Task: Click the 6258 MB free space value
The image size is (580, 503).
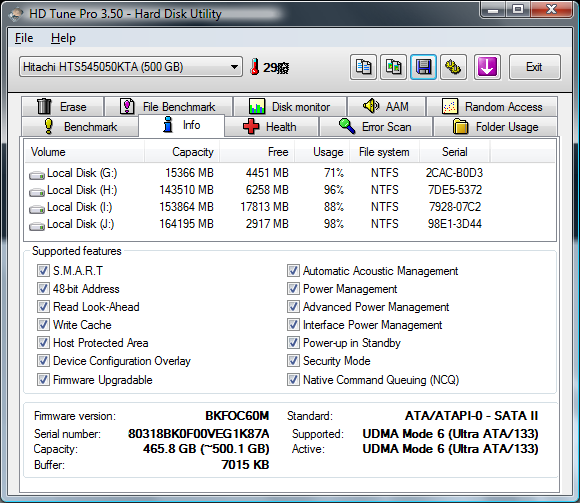Action: point(267,190)
